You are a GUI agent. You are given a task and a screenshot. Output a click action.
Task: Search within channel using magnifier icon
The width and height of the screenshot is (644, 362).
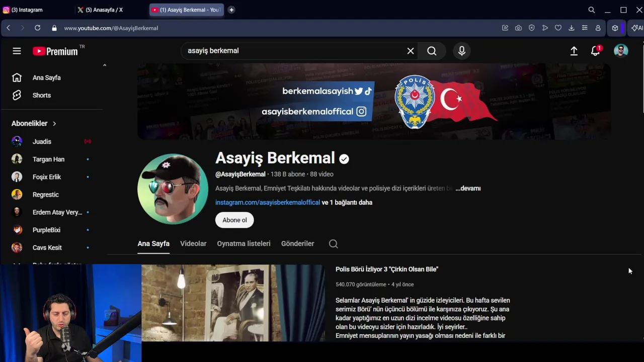[x=333, y=244]
